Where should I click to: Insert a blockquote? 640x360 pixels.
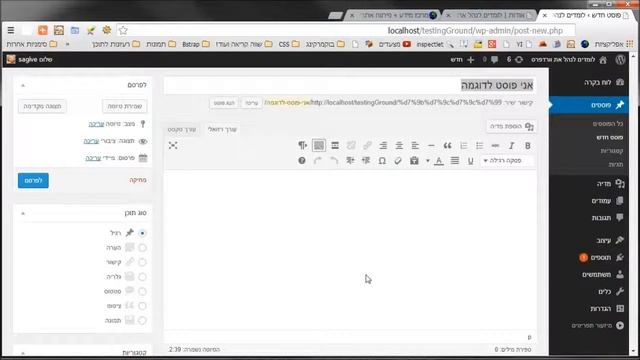pyautogui.click(x=447, y=146)
